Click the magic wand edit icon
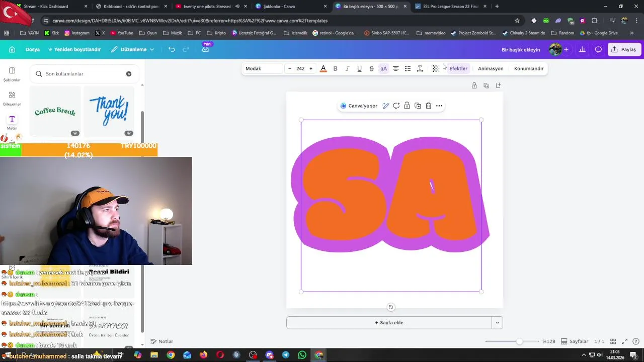The image size is (644, 362). 386,106
